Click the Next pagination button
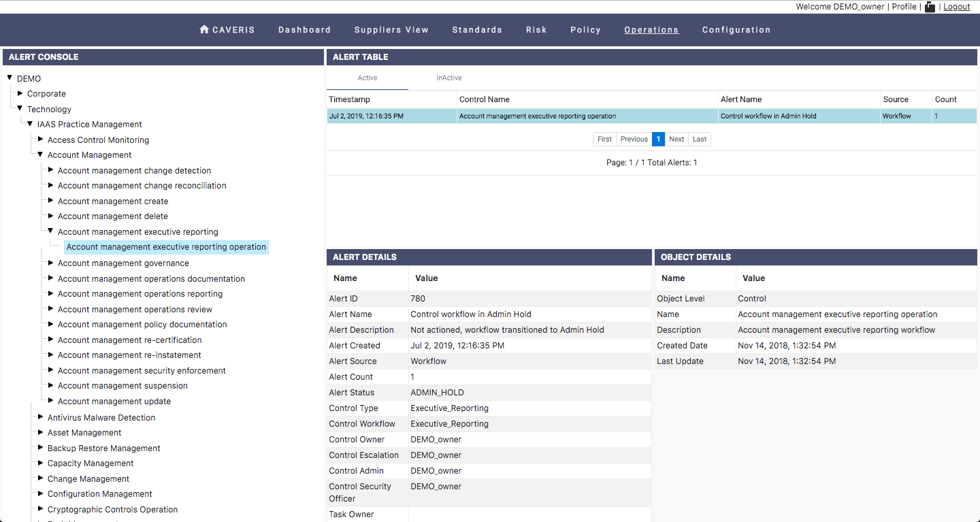The height and width of the screenshot is (522, 980). 676,139
